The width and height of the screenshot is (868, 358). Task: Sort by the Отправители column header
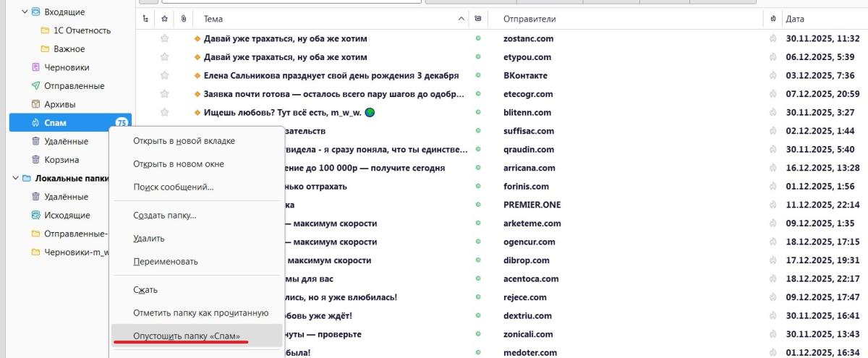click(x=529, y=19)
